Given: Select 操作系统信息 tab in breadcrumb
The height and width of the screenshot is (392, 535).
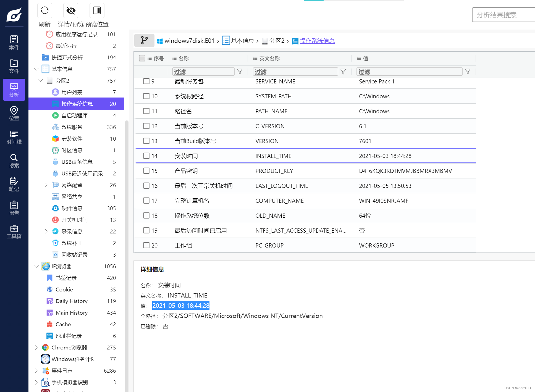Looking at the screenshot, I should (x=317, y=40).
